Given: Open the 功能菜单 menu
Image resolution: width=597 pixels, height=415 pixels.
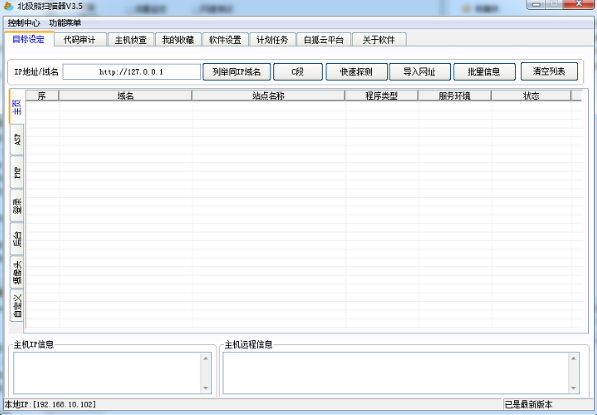Looking at the screenshot, I should [x=65, y=23].
